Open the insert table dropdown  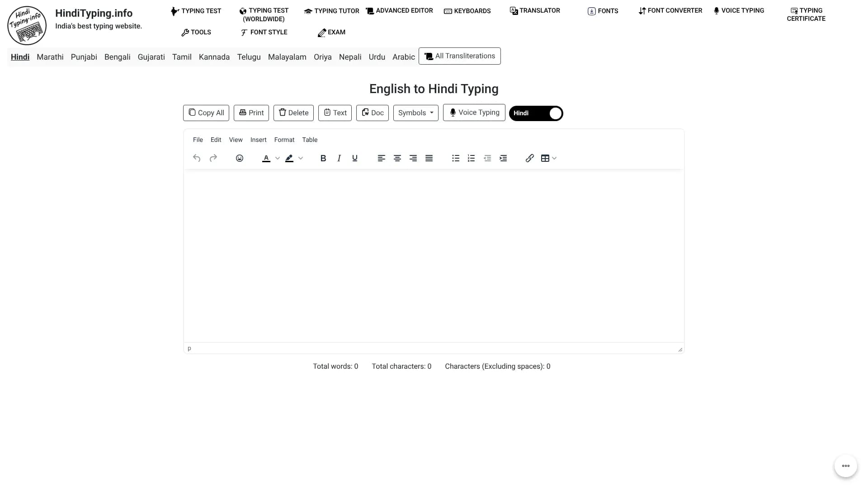tap(554, 158)
